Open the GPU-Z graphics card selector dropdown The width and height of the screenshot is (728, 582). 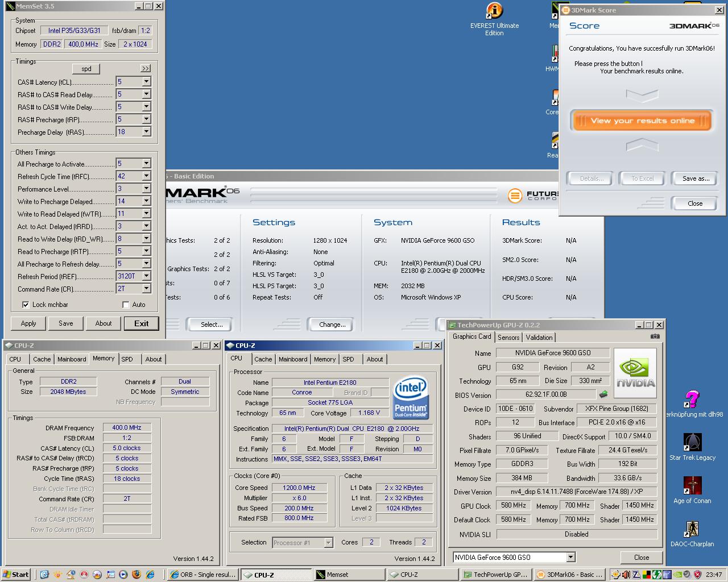click(x=570, y=557)
